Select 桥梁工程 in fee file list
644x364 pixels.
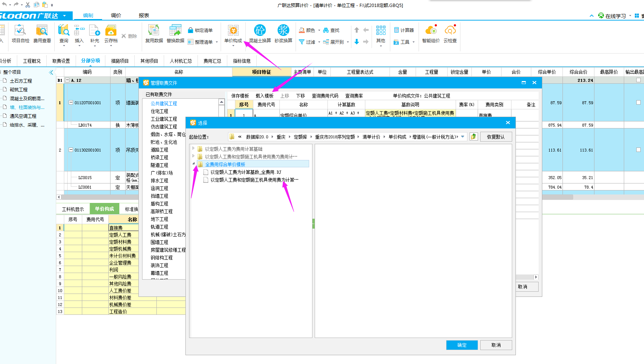click(x=159, y=157)
